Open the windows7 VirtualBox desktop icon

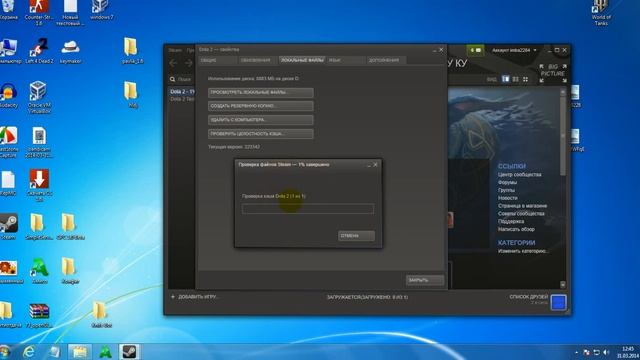point(101,10)
